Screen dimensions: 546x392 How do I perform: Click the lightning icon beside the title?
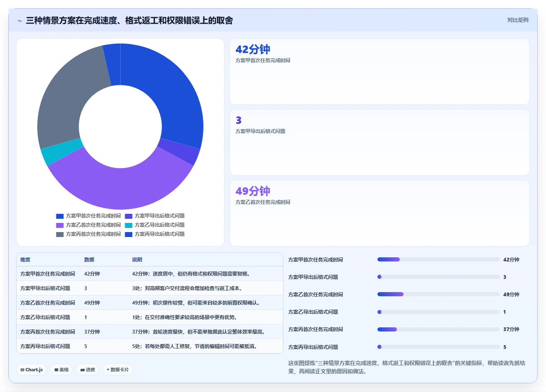(19, 21)
